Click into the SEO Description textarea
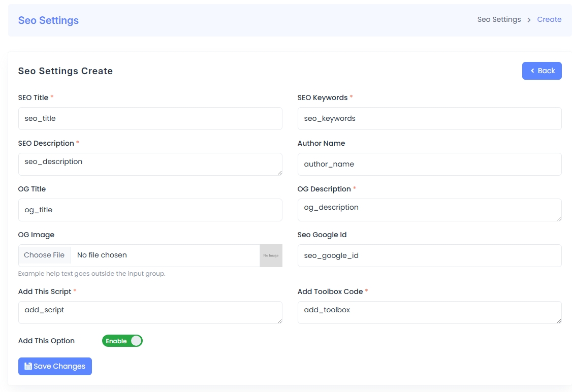572x392 pixels. pos(150,164)
